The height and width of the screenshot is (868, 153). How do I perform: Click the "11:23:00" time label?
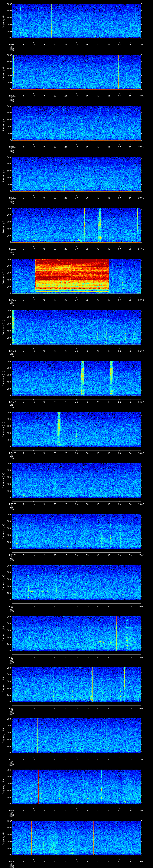12,402
